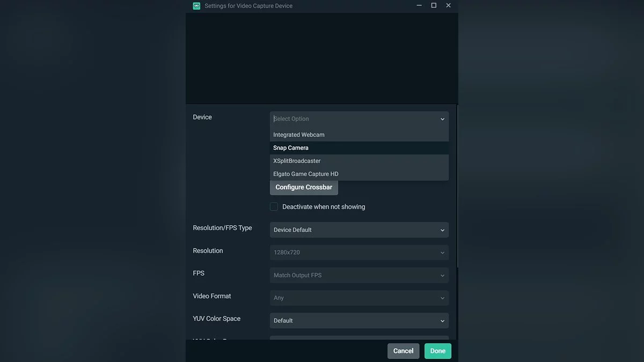Screen dimensions: 644x362
Task: Choose Snap Camera as the device
Action: (x=359, y=148)
